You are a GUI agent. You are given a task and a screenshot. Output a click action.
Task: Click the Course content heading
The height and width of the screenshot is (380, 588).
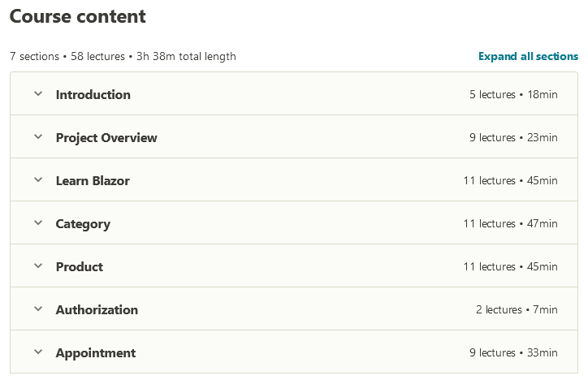(78, 16)
